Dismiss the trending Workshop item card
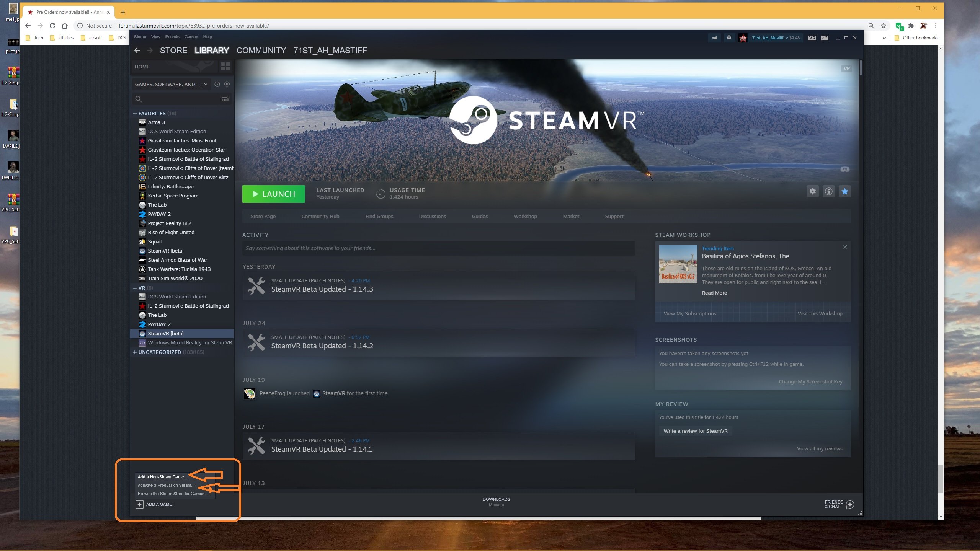This screenshot has height=551, width=980. (x=845, y=247)
